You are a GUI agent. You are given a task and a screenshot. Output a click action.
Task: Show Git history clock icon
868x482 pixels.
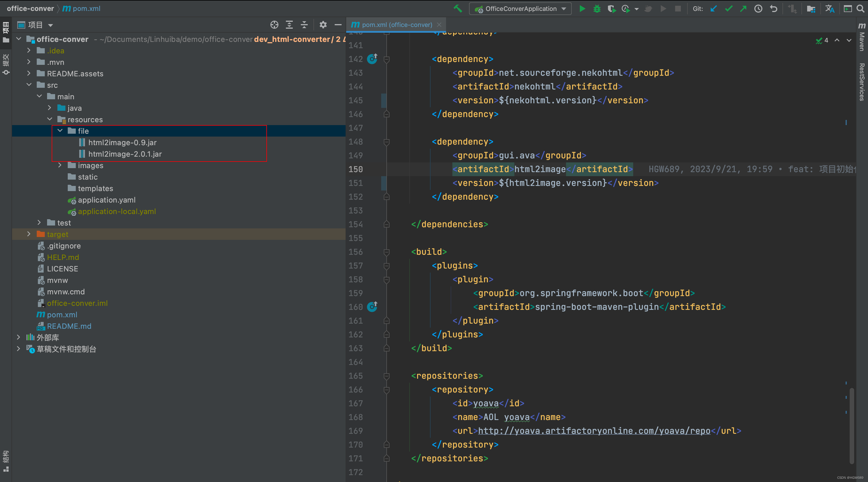point(758,9)
